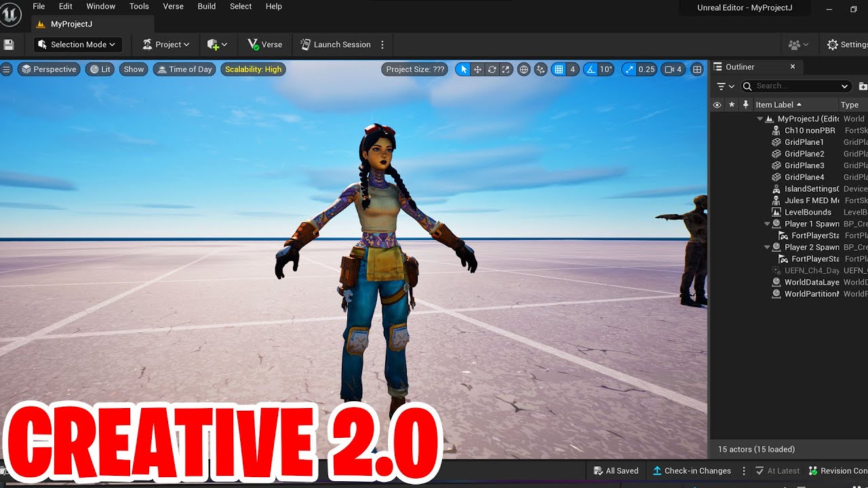This screenshot has height=488, width=868.
Task: Toggle grid snapping in viewport toolbar
Action: coord(559,69)
